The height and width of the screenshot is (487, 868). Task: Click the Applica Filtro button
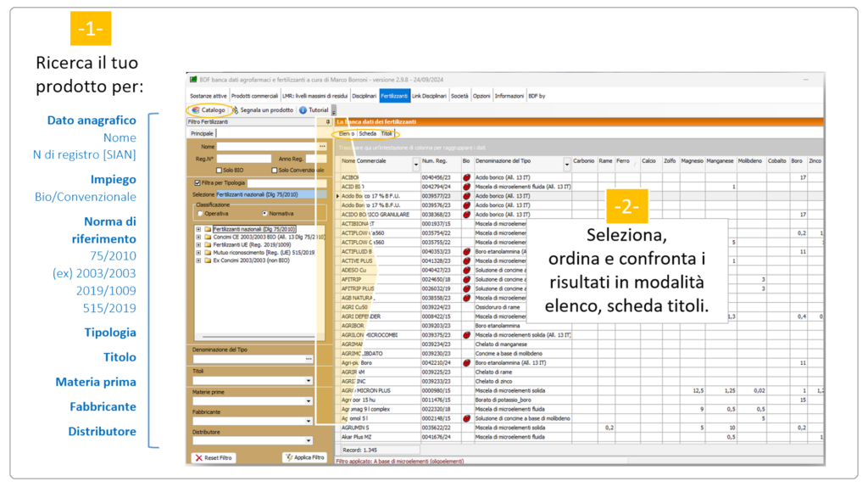pyautogui.click(x=304, y=457)
